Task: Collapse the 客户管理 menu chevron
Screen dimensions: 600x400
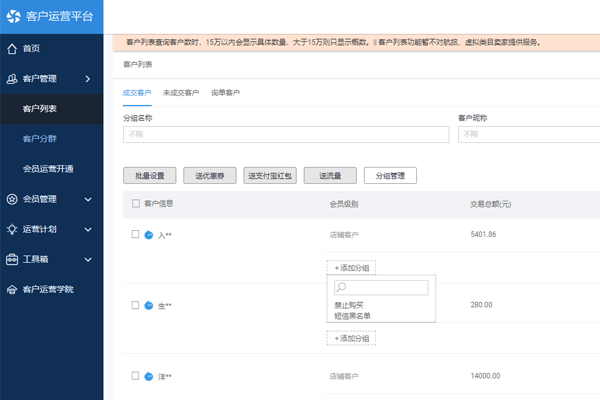Action: click(x=88, y=78)
